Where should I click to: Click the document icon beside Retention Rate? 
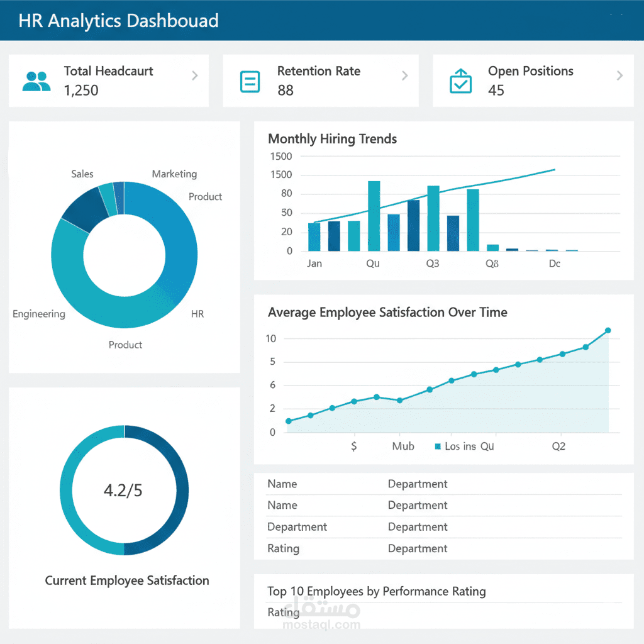point(250,80)
